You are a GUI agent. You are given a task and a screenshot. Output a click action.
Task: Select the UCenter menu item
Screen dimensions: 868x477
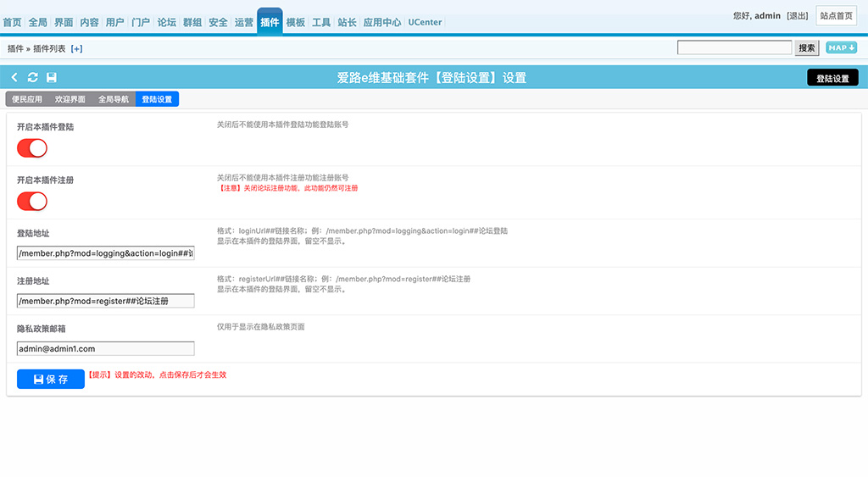pyautogui.click(x=425, y=22)
